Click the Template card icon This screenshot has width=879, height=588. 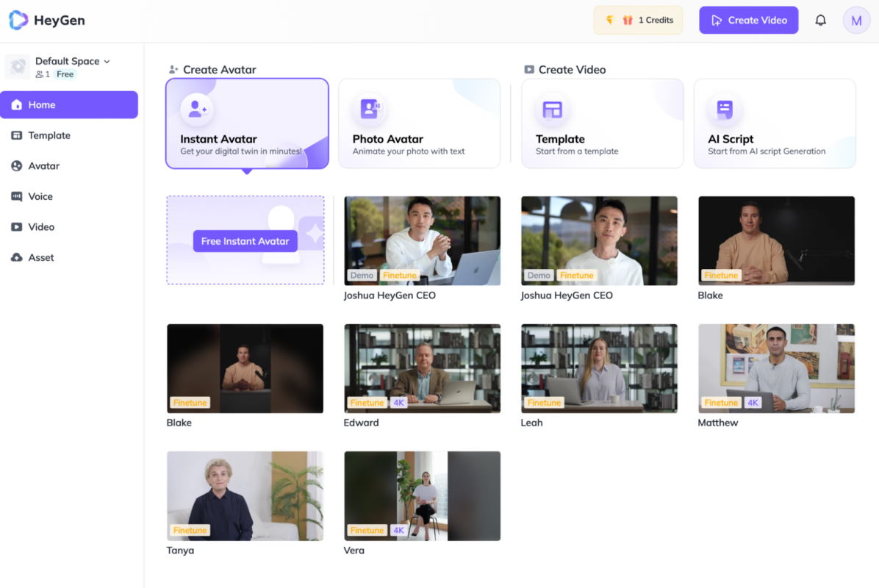[x=552, y=110]
